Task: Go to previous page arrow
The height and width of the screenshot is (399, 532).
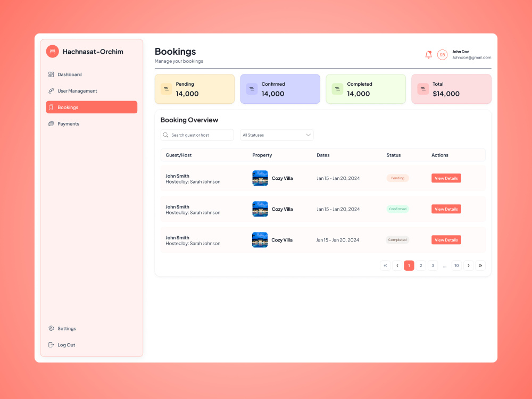Action: pyautogui.click(x=397, y=265)
